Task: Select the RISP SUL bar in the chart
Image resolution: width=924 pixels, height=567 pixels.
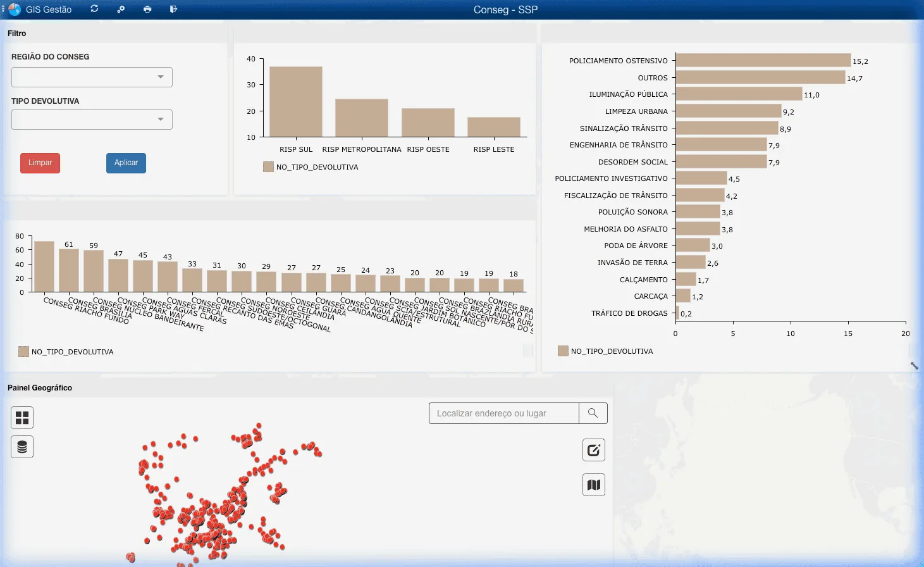Action: (x=296, y=101)
